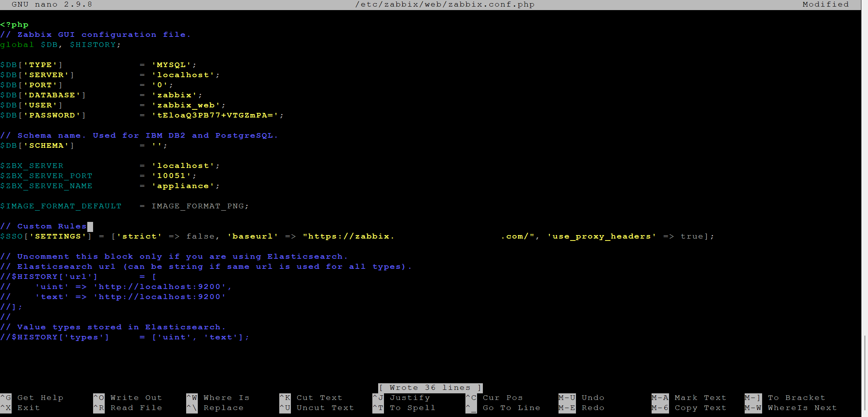Image resolution: width=868 pixels, height=417 pixels.
Task: Click the Uncut Text shortcut entry
Action: click(317, 408)
